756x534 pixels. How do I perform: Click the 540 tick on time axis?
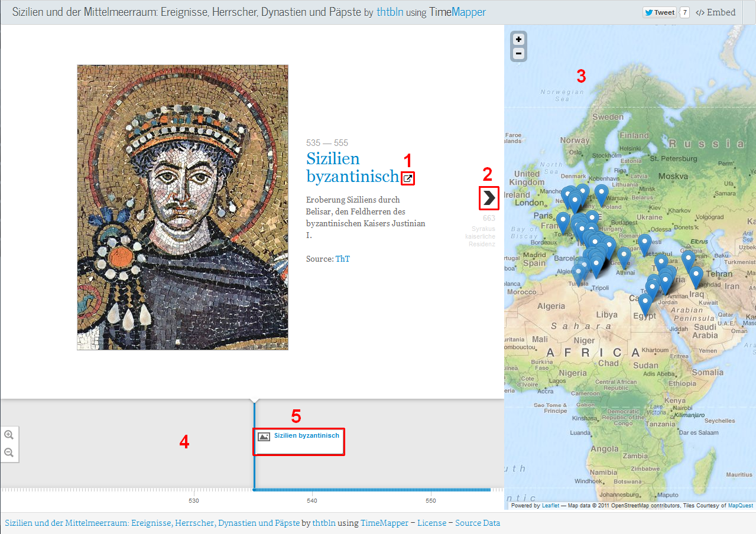click(x=312, y=501)
